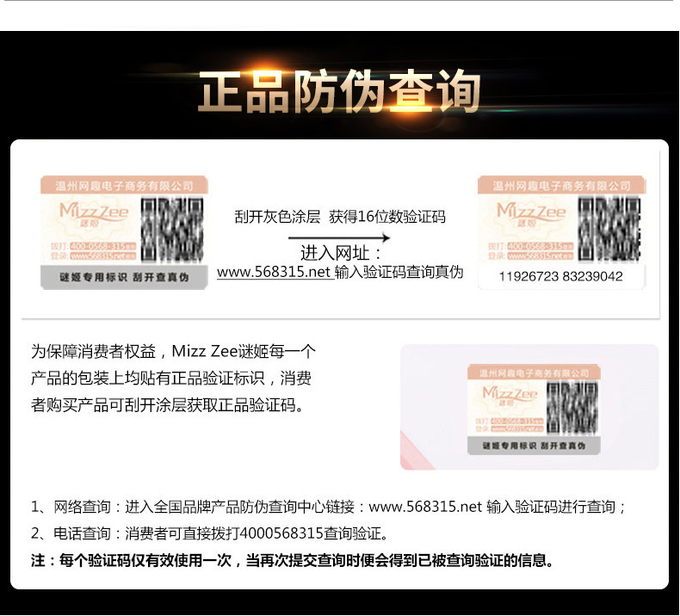Click the line 者购买产品可刮开涂层获取正品验证码。
680x616 pixels.
point(167,405)
